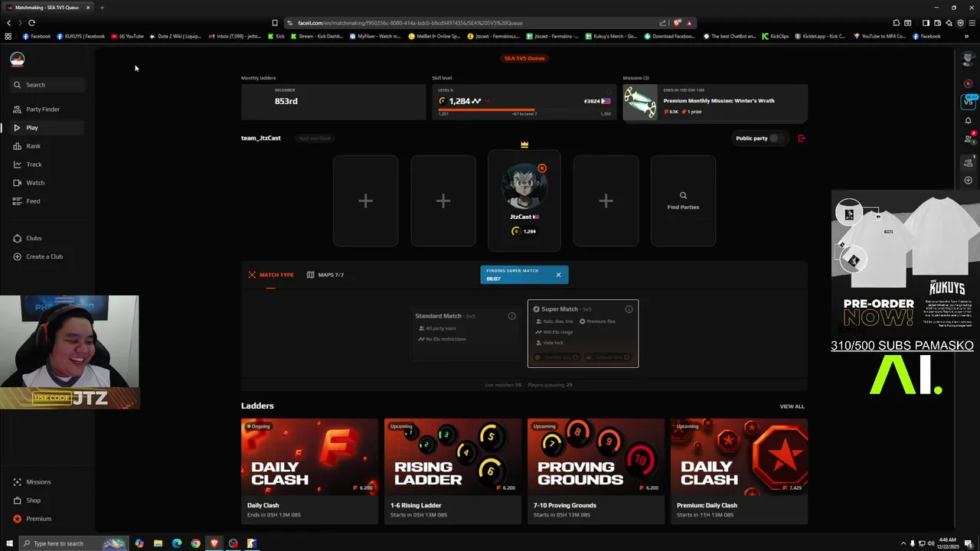Click the Level 6 skill progress bar

coord(524,109)
